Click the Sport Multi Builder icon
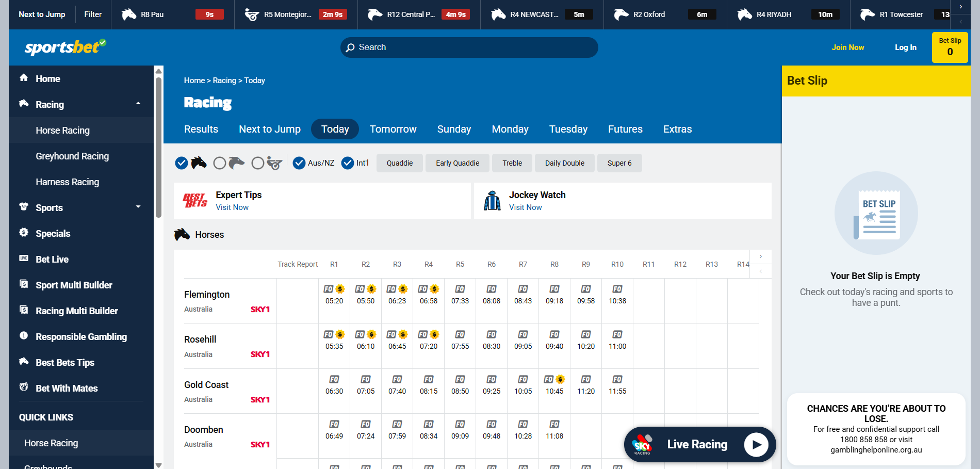The height and width of the screenshot is (469, 980). tap(24, 284)
